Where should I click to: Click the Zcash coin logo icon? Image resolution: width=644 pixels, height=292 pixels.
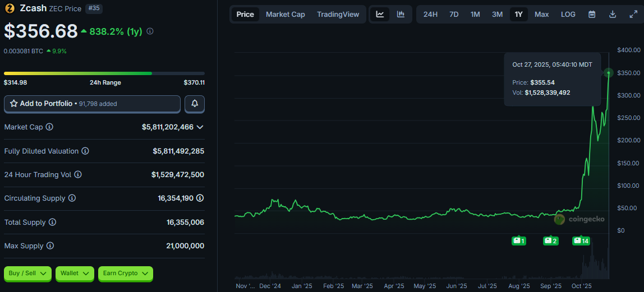click(x=10, y=8)
